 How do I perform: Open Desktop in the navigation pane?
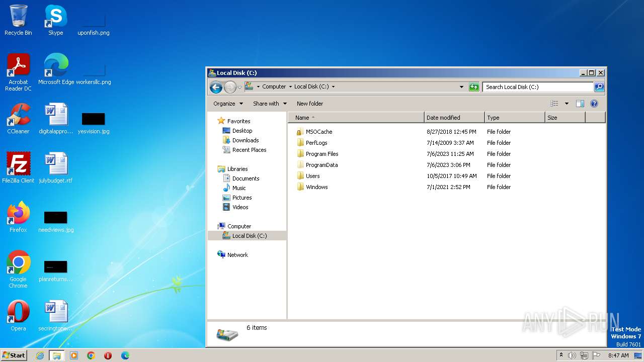tap(242, 131)
